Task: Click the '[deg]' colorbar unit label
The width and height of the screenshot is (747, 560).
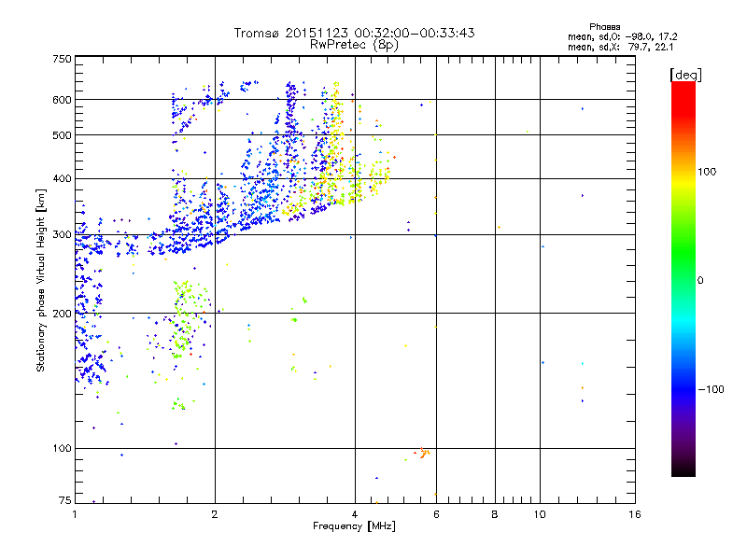Action: [x=685, y=75]
